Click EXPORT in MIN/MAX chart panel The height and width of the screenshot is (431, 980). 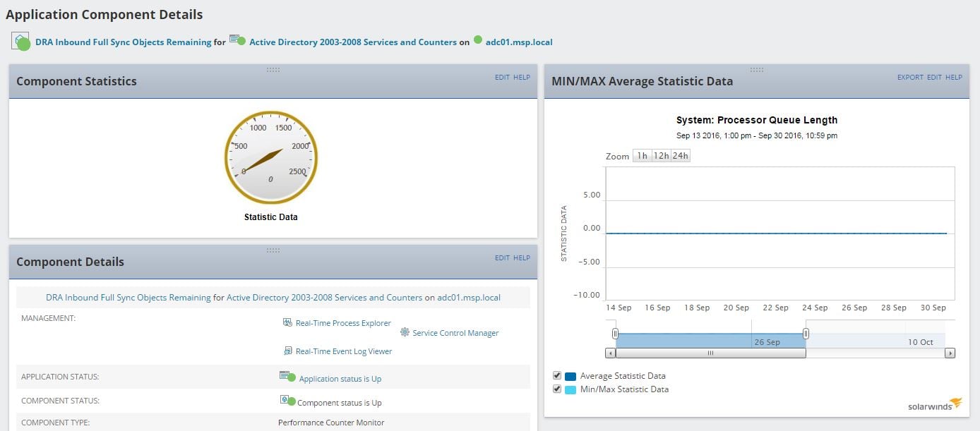click(910, 78)
